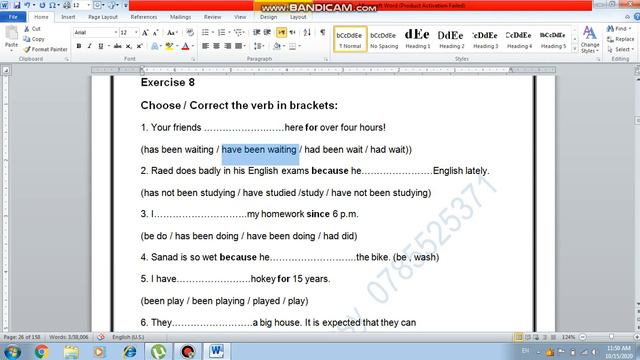Open uTorrent from the taskbar
Screen dimensions: 640x360
(158, 351)
